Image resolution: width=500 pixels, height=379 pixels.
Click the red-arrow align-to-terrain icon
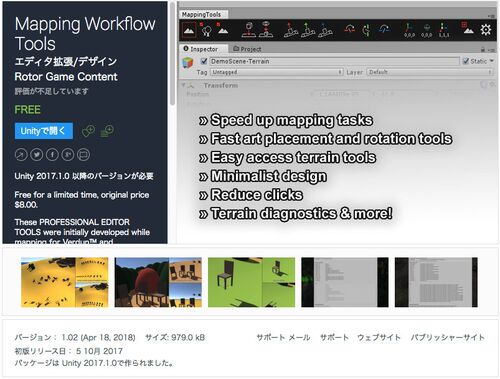pos(291,30)
